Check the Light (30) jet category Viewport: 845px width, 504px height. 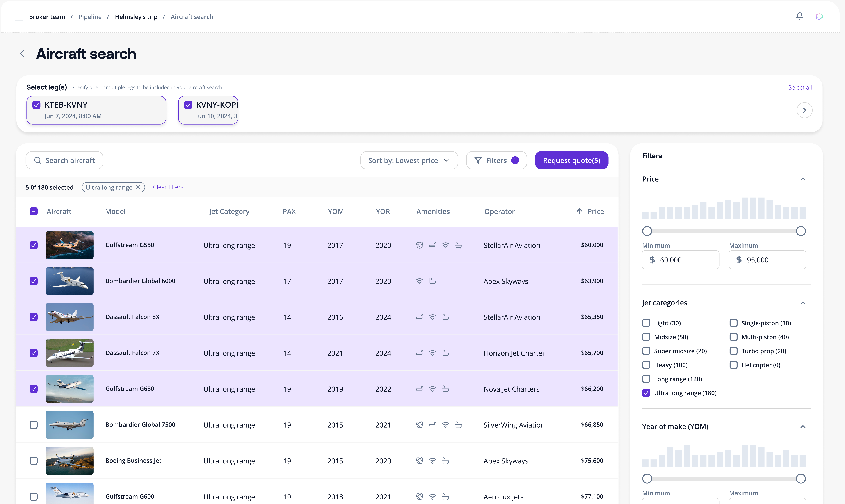click(x=646, y=323)
